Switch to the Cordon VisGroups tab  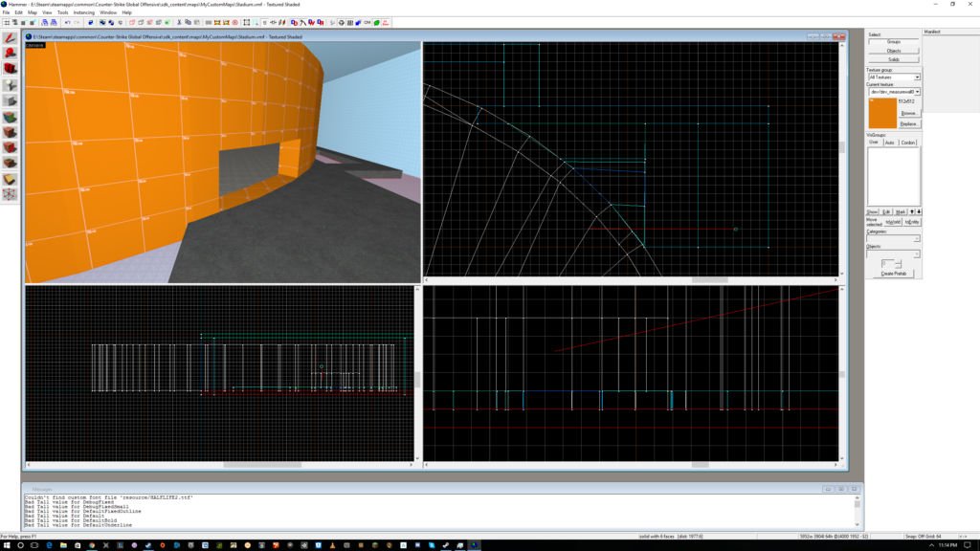(908, 143)
